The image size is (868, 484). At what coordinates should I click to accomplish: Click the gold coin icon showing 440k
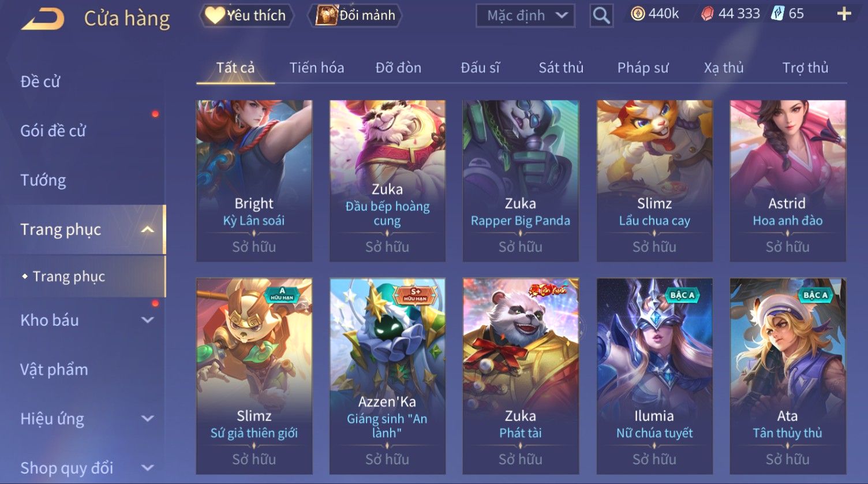(638, 14)
